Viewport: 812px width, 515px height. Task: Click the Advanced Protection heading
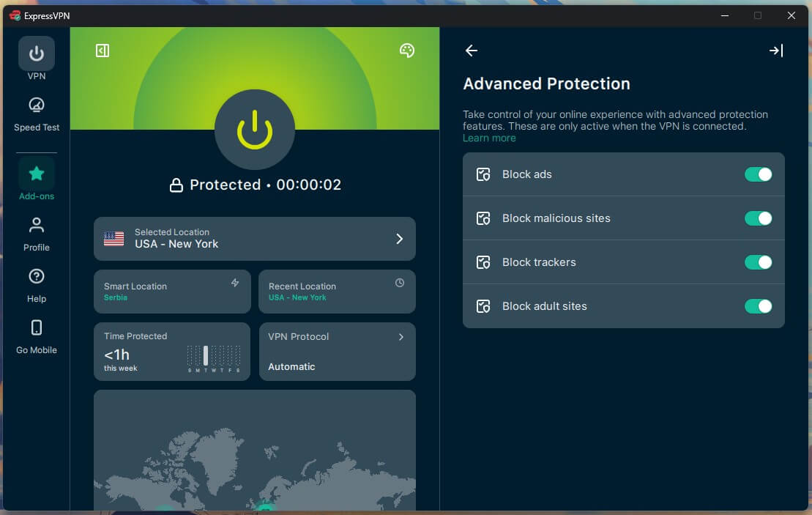point(546,84)
